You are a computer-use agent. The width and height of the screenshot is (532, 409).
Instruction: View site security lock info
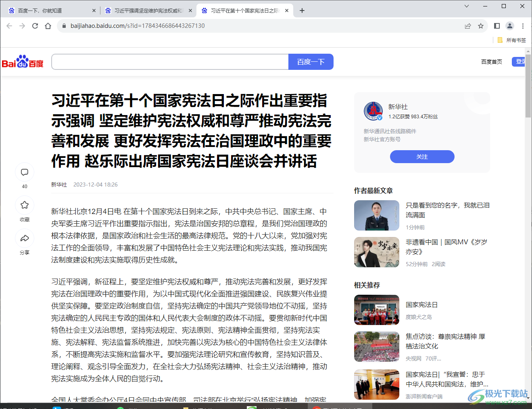(64, 26)
